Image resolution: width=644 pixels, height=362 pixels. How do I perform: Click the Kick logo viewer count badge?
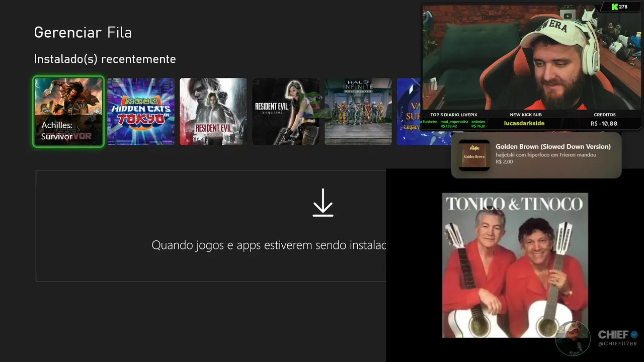tap(619, 7)
